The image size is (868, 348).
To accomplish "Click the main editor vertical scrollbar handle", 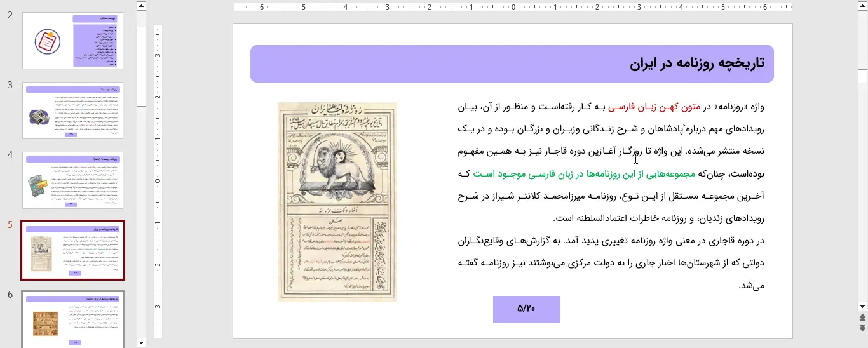I will point(862,76).
